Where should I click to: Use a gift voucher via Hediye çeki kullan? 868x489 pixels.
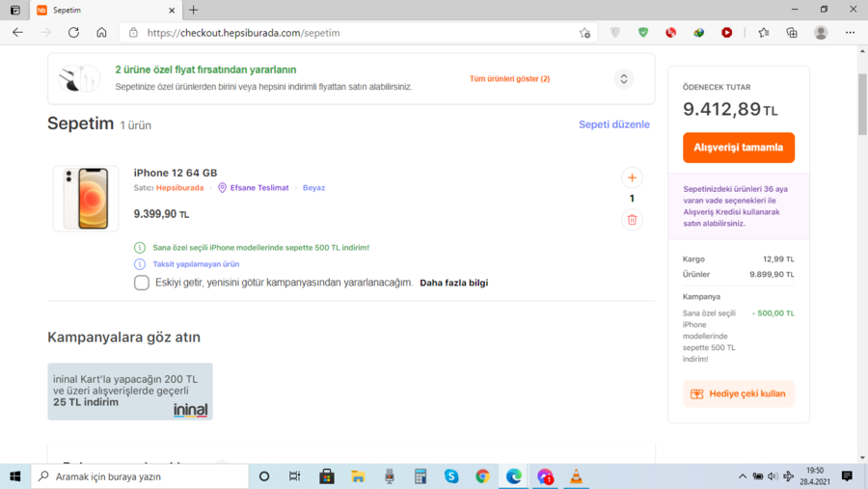pyautogui.click(x=739, y=394)
